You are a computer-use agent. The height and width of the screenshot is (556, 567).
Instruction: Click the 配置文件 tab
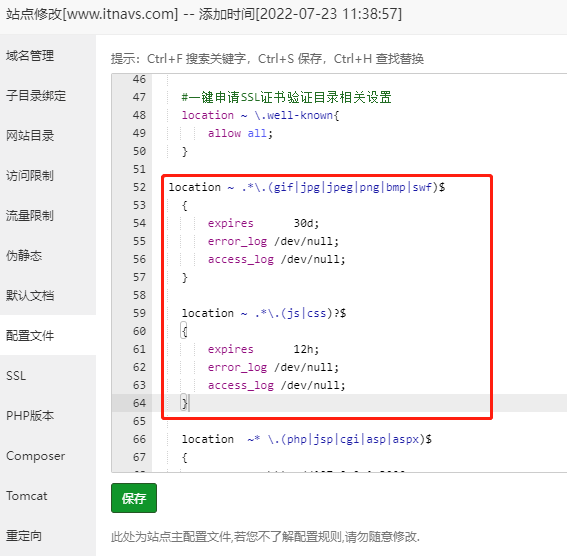(48, 335)
